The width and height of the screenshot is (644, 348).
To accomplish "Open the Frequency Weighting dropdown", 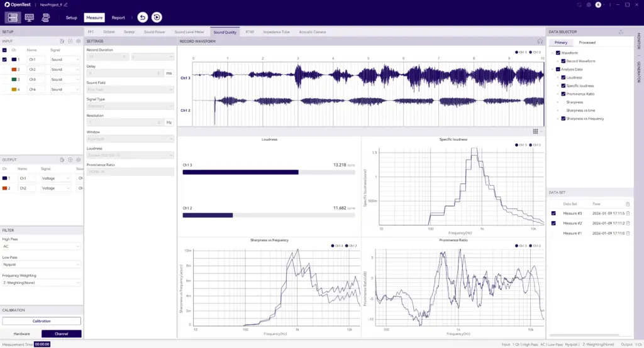I will tap(42, 283).
